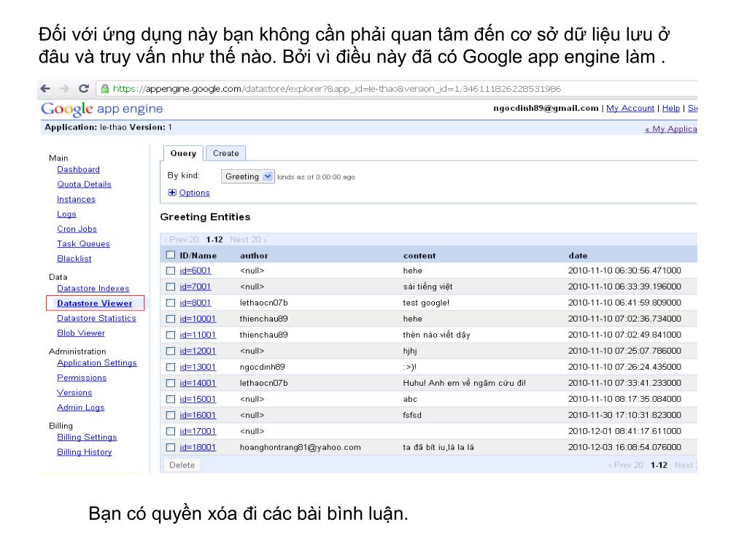Check the box for id=13001
747x560 pixels.
pos(171,367)
